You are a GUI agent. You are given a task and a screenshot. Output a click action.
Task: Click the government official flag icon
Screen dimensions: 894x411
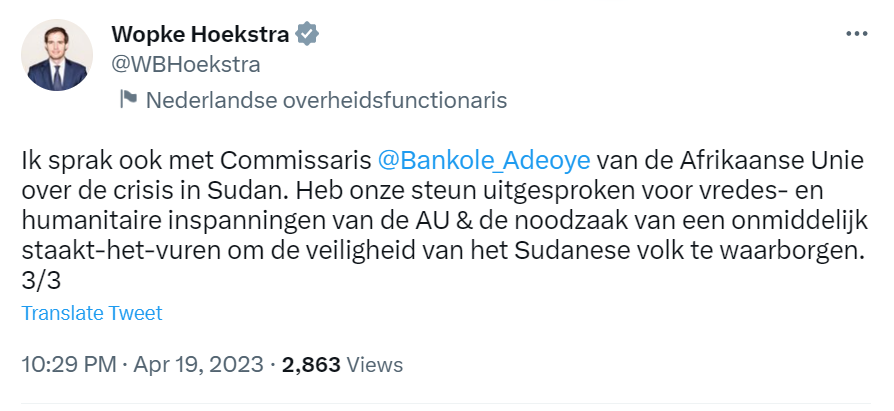click(x=127, y=100)
